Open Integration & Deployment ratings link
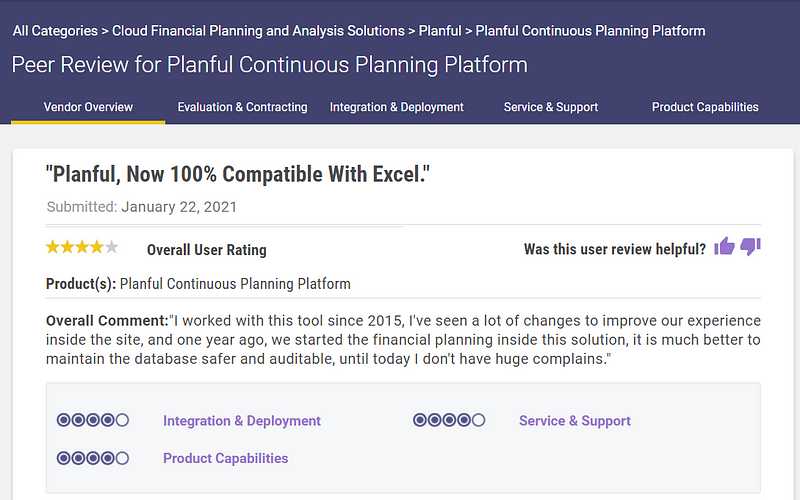Image resolution: width=800 pixels, height=500 pixels. pos(242,421)
